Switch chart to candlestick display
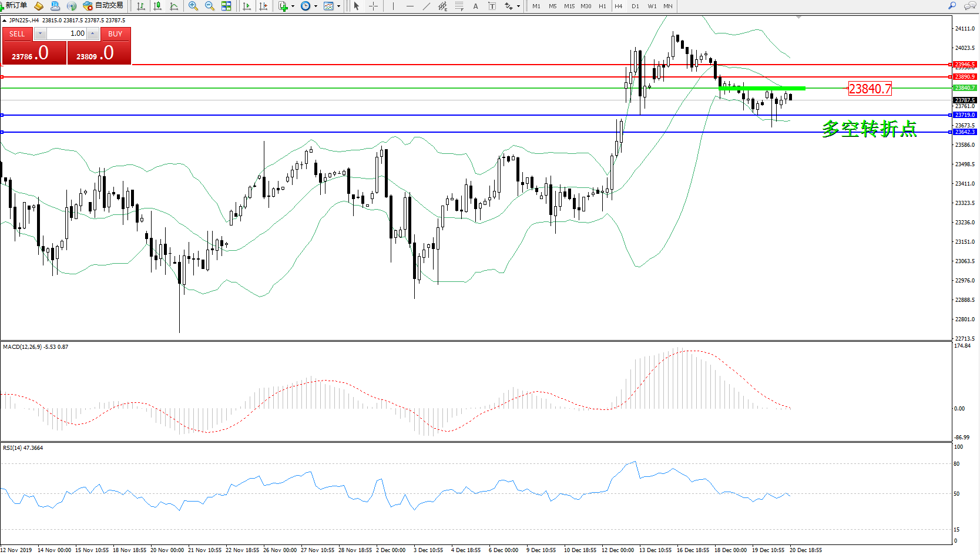The width and height of the screenshot is (980, 555). 157,6
